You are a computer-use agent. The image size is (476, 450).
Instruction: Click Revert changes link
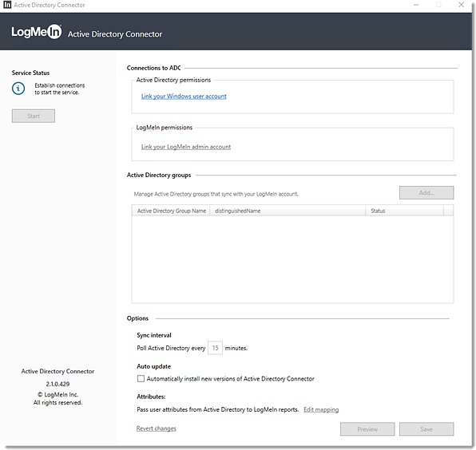[x=157, y=428]
